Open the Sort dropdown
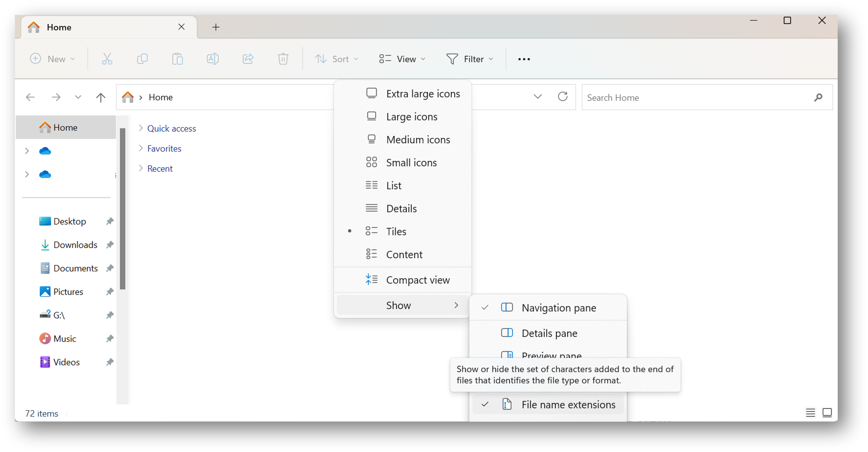This screenshot has height=452, width=868. point(337,59)
